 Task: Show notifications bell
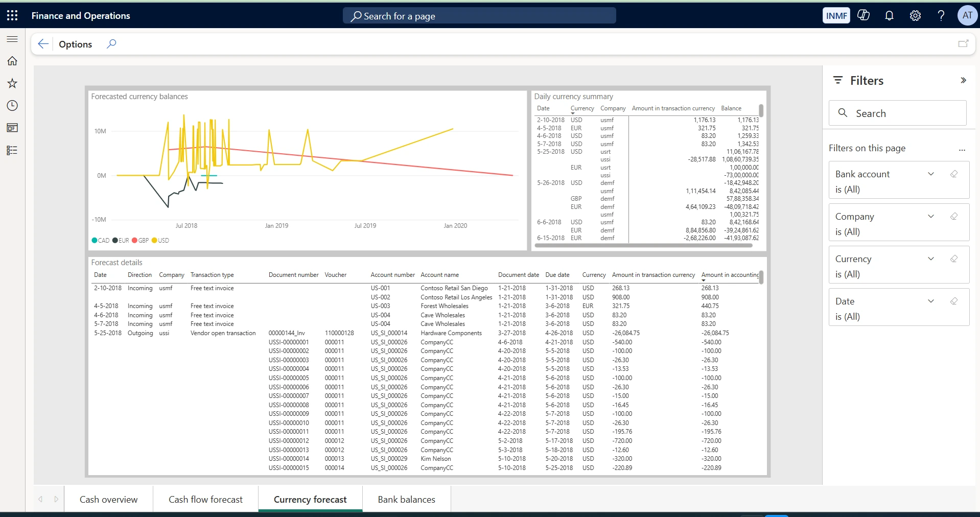click(889, 15)
